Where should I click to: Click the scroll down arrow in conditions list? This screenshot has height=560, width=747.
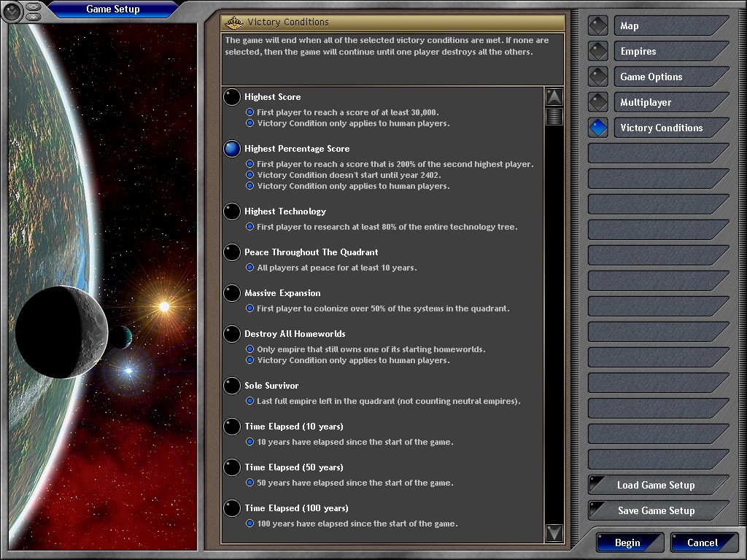pos(554,533)
